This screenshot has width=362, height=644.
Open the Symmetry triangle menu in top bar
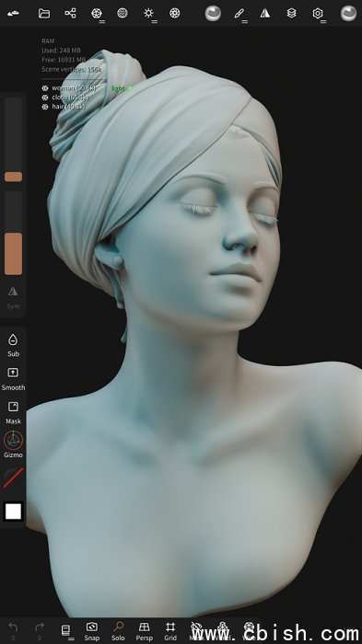click(x=265, y=14)
